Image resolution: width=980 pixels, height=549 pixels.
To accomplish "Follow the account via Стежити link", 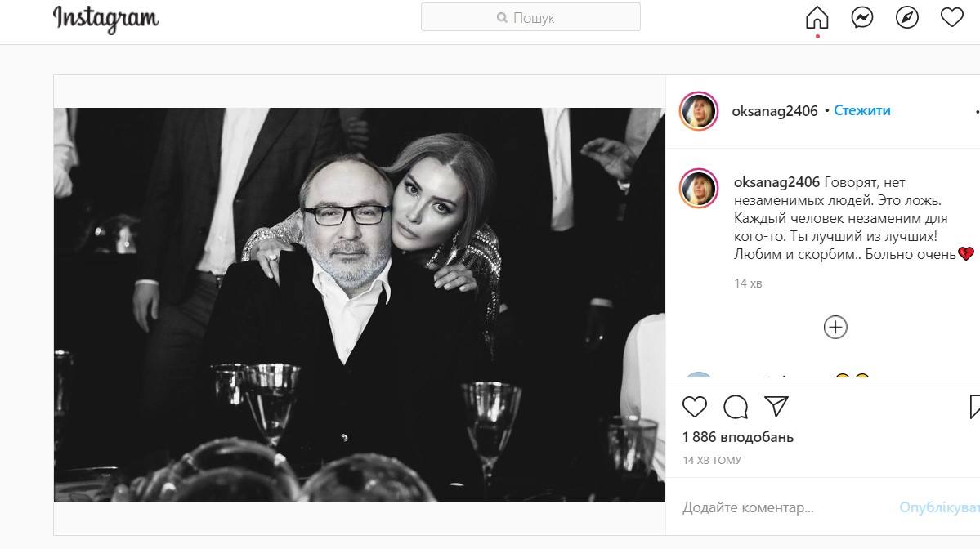I will tap(862, 110).
